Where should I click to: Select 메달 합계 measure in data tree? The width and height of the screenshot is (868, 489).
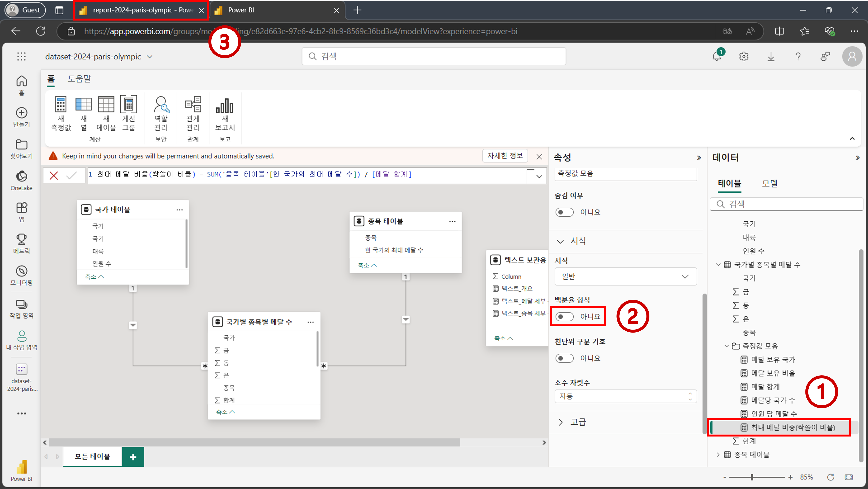click(765, 387)
